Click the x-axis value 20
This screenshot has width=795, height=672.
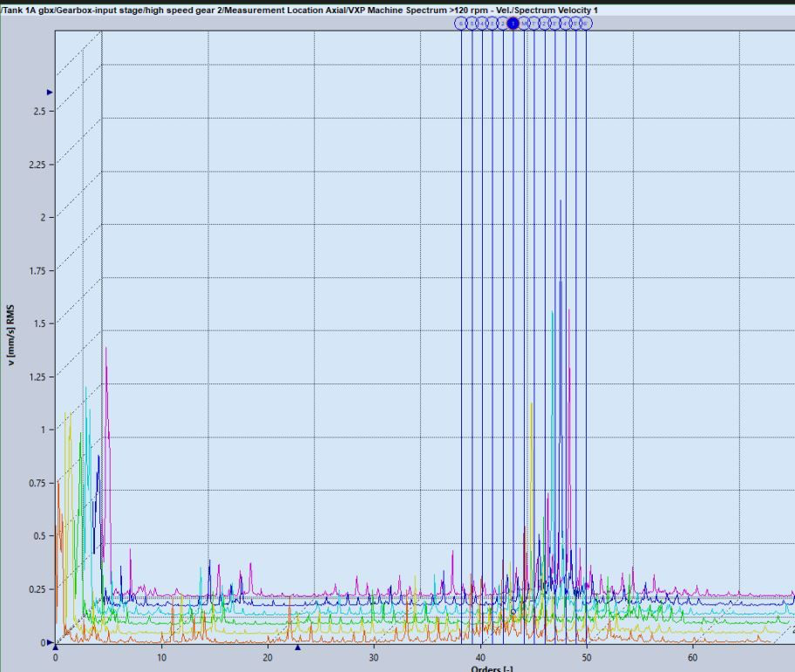point(268,658)
